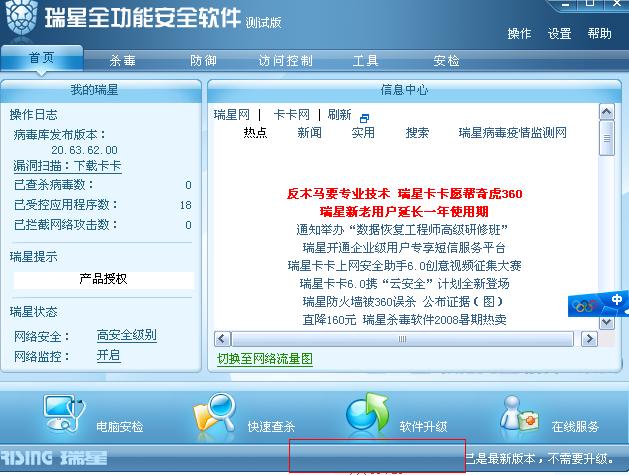Image resolution: width=629 pixels, height=475 pixels.
Task: Select the 热点 news category
Action: click(255, 132)
